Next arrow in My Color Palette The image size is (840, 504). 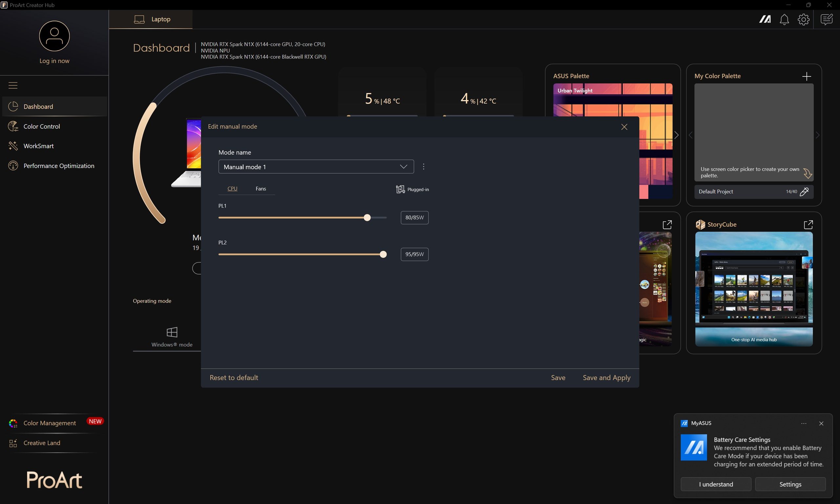tap(817, 135)
